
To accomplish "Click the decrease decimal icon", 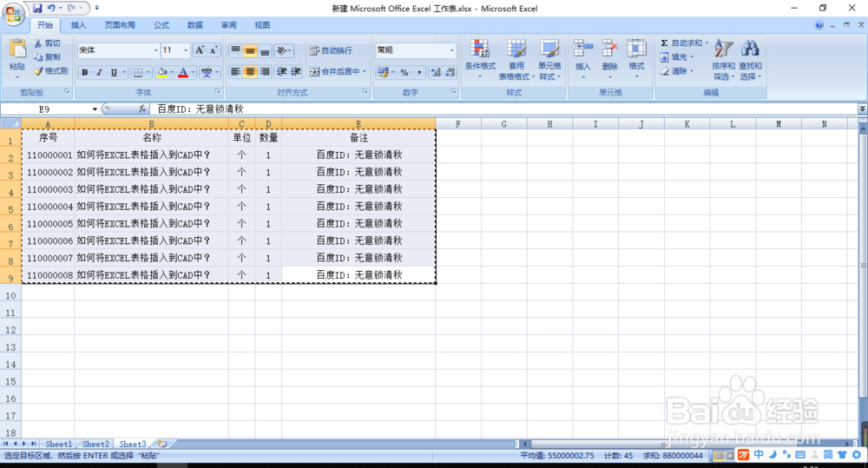I will [450, 72].
